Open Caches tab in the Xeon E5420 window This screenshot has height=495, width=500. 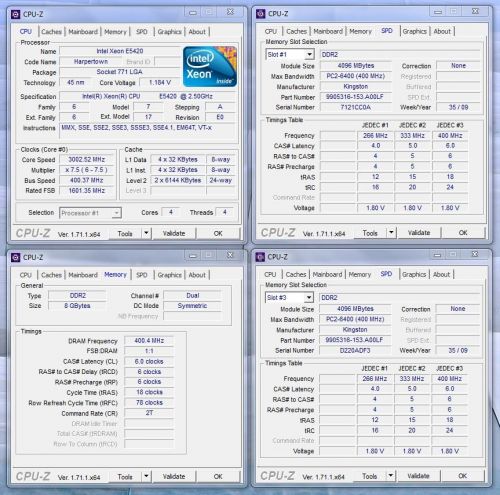pyautogui.click(x=51, y=32)
